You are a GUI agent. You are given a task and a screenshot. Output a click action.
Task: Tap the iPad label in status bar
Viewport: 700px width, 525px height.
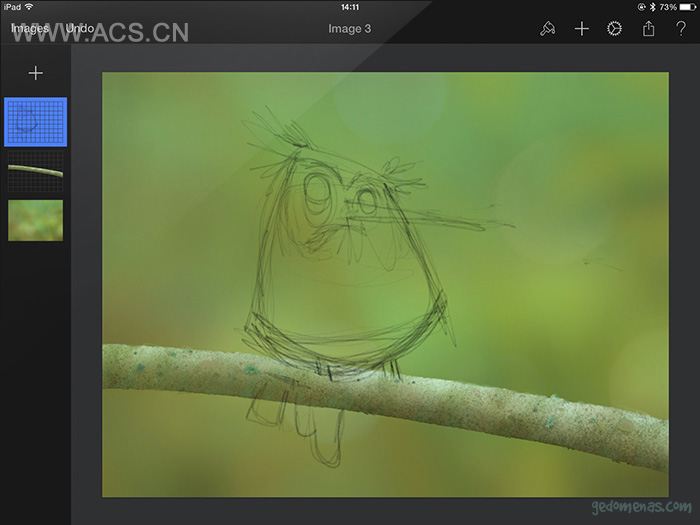(x=11, y=7)
